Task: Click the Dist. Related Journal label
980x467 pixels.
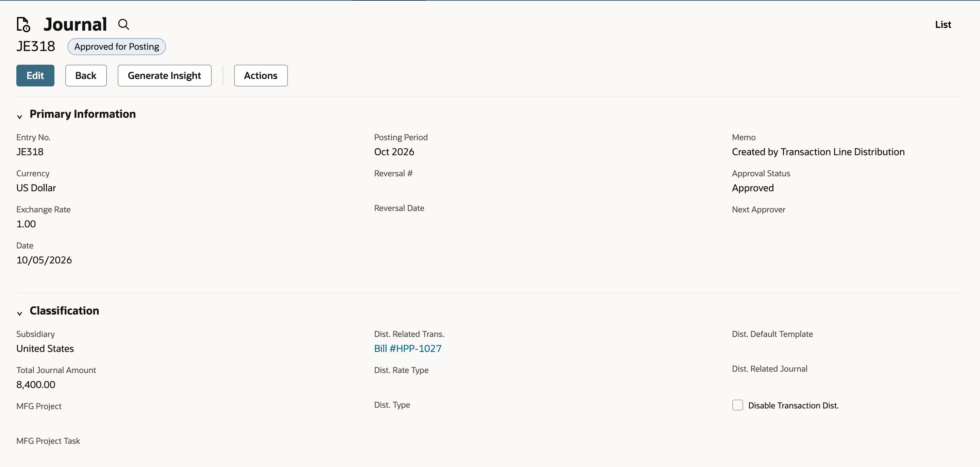Action: (x=769, y=368)
